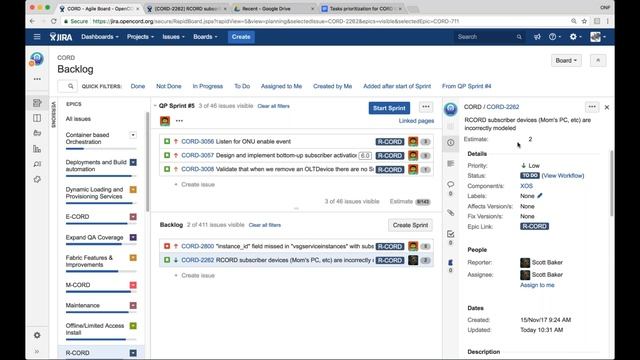The height and width of the screenshot is (360, 640).
Task: Toggle the Assigned to Me quick filter
Action: tap(281, 86)
